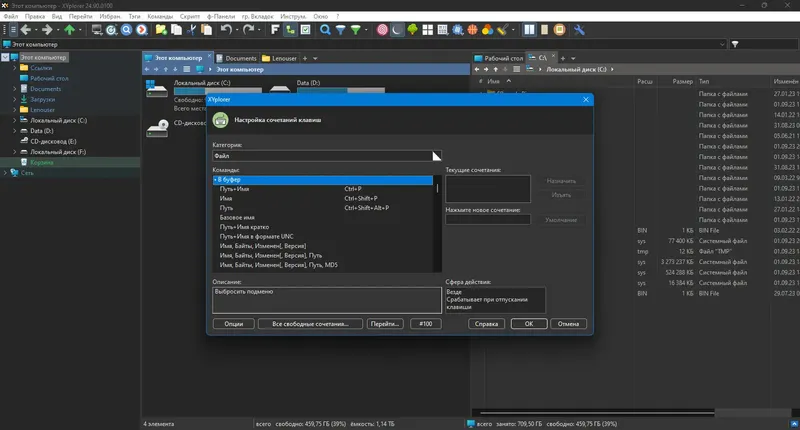This screenshot has height=430, width=800.
Task: Expand the Ссылки tree node
Action: click(x=14, y=68)
